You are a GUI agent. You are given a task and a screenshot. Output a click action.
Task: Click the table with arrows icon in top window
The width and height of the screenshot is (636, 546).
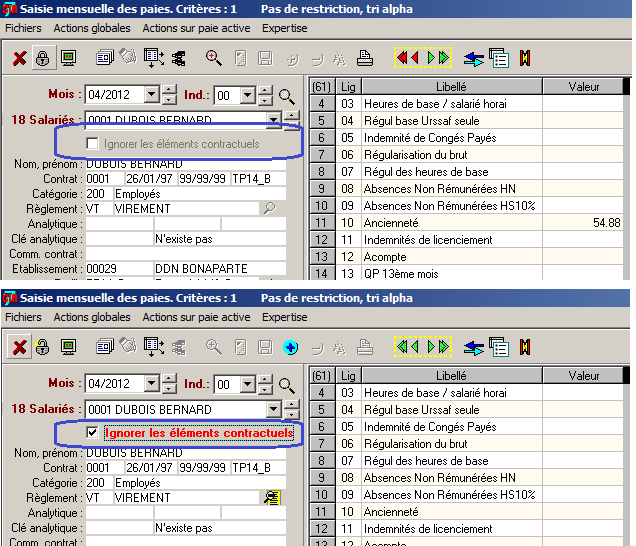153,58
